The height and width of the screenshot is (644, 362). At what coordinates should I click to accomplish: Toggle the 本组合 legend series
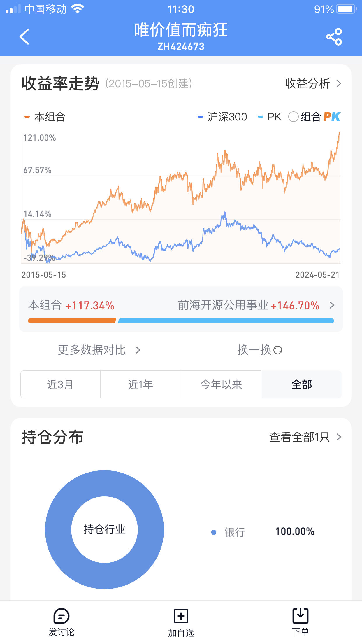45,117
